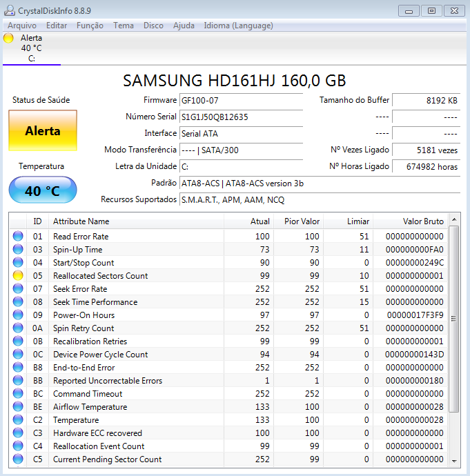Open the Disco menu
The height and width of the screenshot is (476, 470).
point(153,26)
